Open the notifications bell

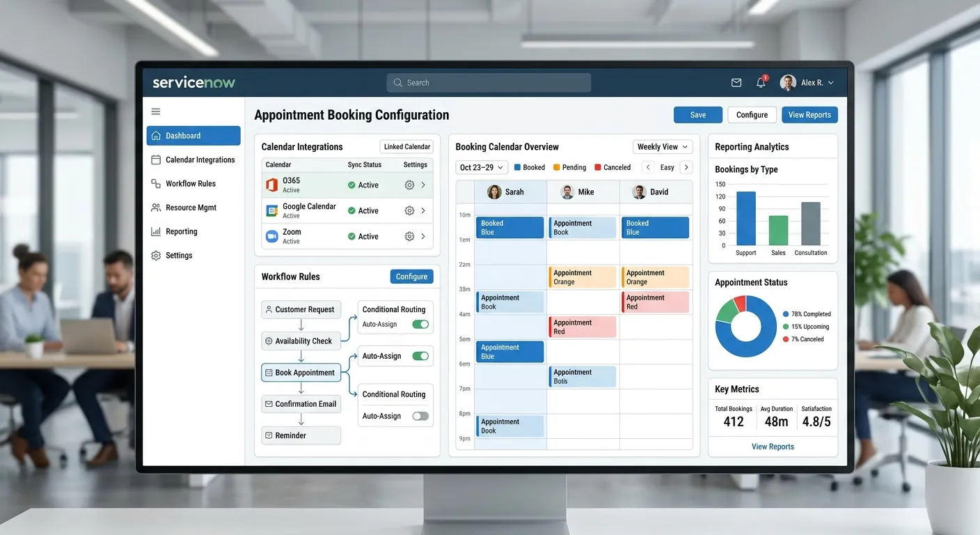pyautogui.click(x=761, y=83)
